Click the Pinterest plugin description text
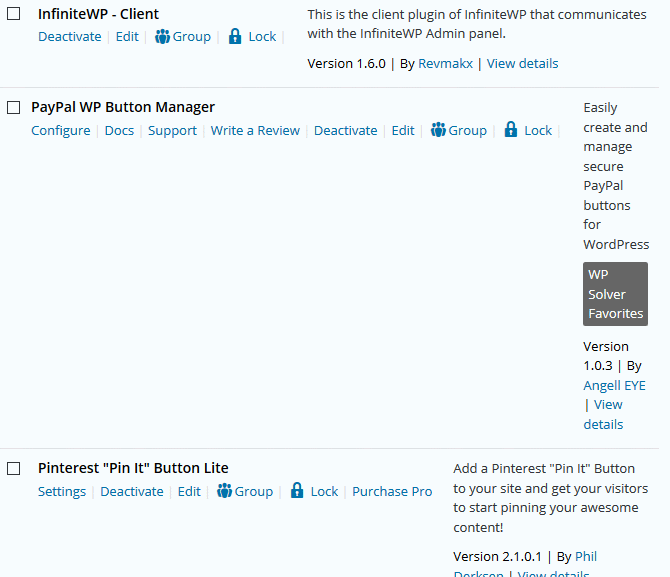The image size is (670, 577). pos(551,498)
